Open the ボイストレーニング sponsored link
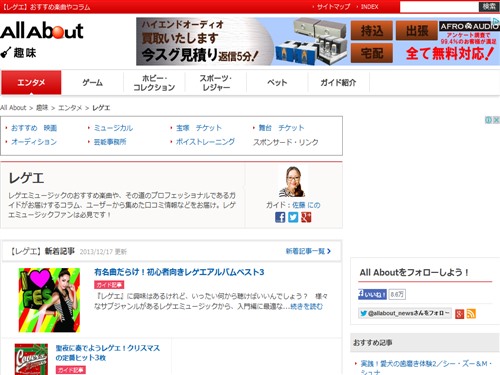 205,142
